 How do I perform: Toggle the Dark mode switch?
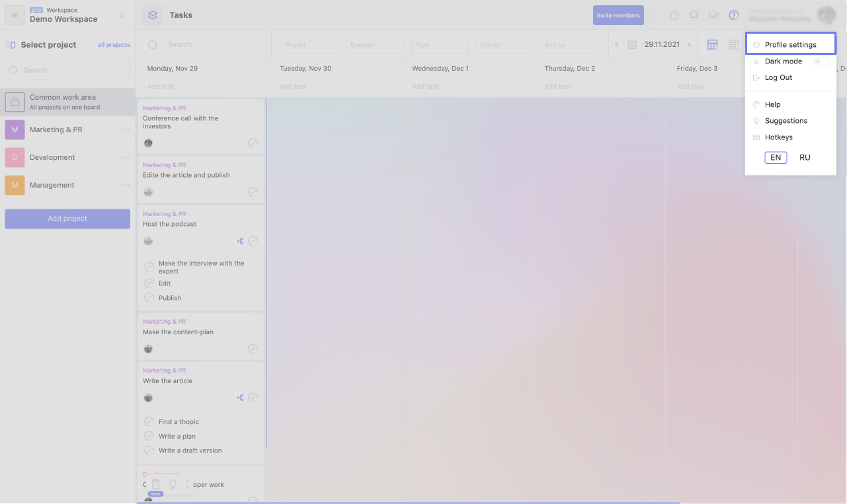(821, 61)
